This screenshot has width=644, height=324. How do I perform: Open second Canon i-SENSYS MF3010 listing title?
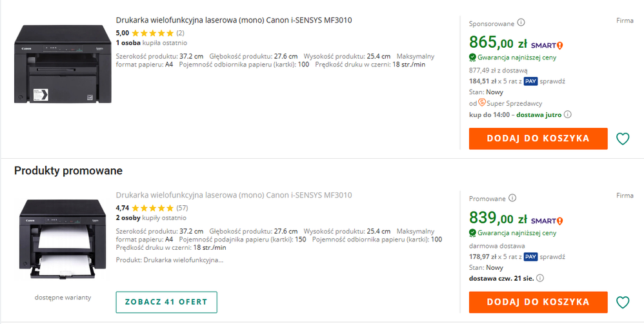(234, 195)
